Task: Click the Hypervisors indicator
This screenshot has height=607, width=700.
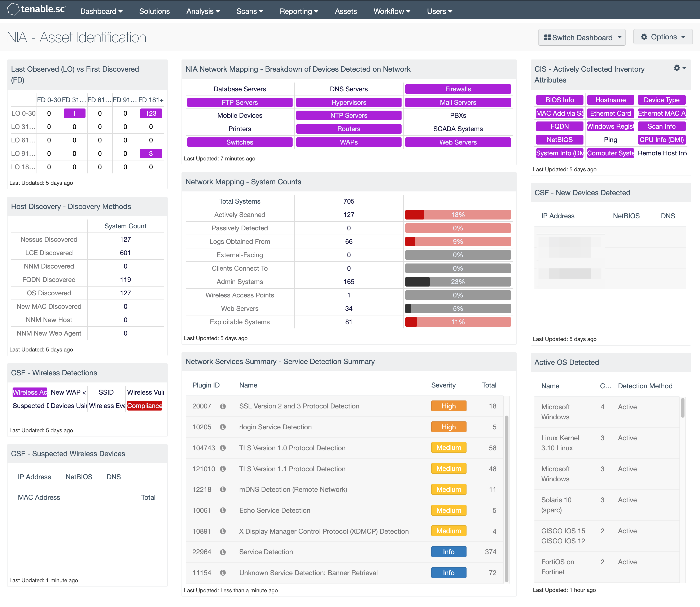Action: (x=349, y=102)
